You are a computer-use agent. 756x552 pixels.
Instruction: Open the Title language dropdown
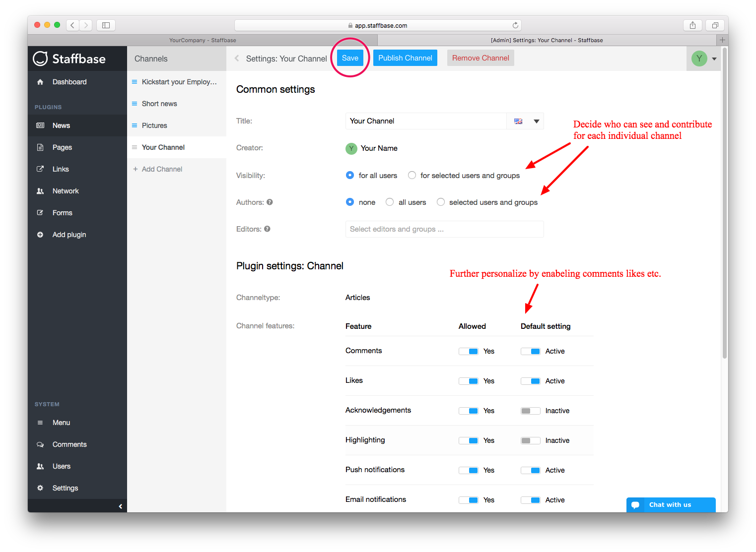(x=536, y=121)
